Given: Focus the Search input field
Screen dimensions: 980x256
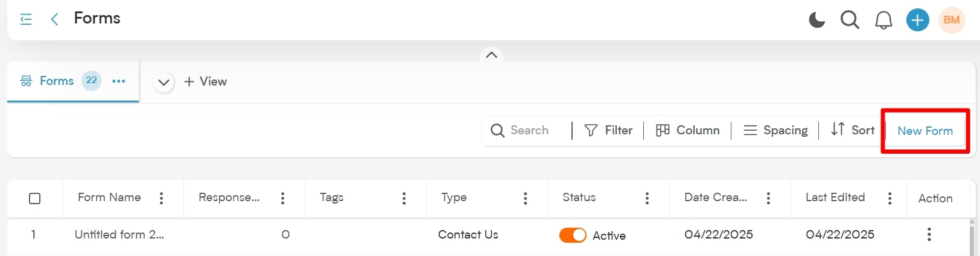Looking at the screenshot, I should click(x=527, y=130).
